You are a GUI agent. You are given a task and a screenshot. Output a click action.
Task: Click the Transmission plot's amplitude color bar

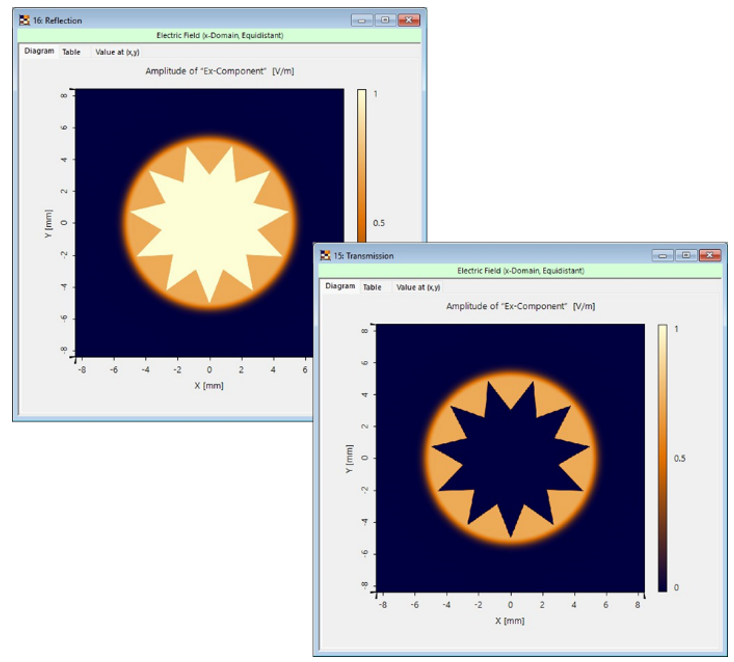(662, 457)
